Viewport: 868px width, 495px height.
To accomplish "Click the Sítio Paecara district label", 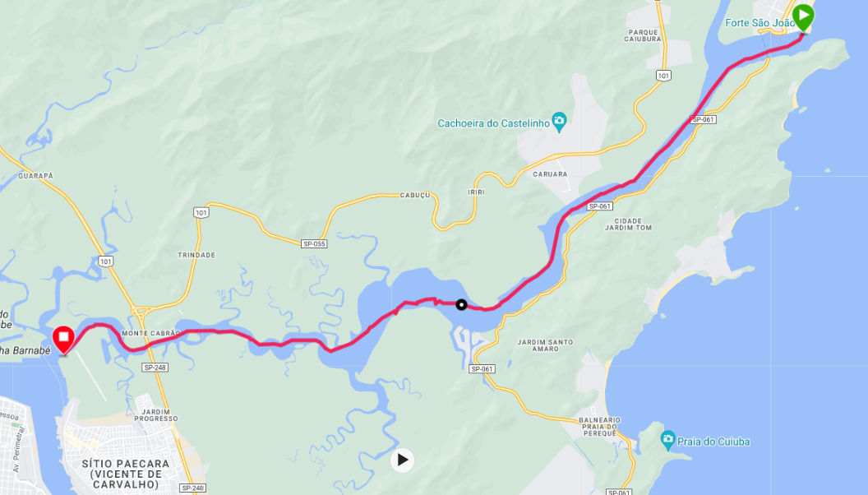I will (126, 474).
